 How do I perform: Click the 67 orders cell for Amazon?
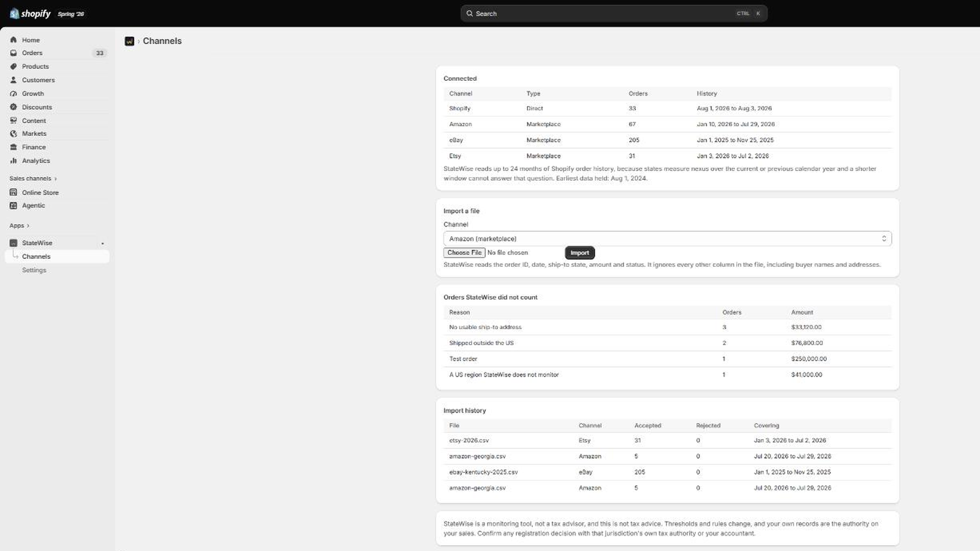pyautogui.click(x=632, y=124)
